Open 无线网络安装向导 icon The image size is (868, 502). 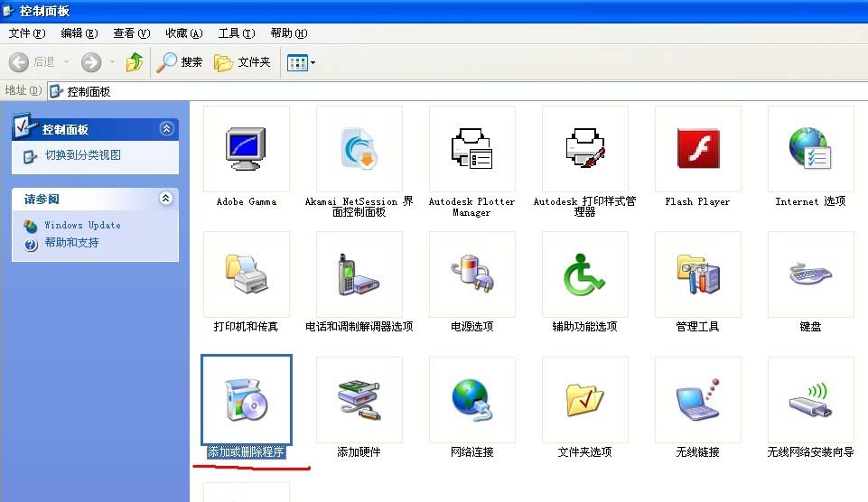pos(811,400)
